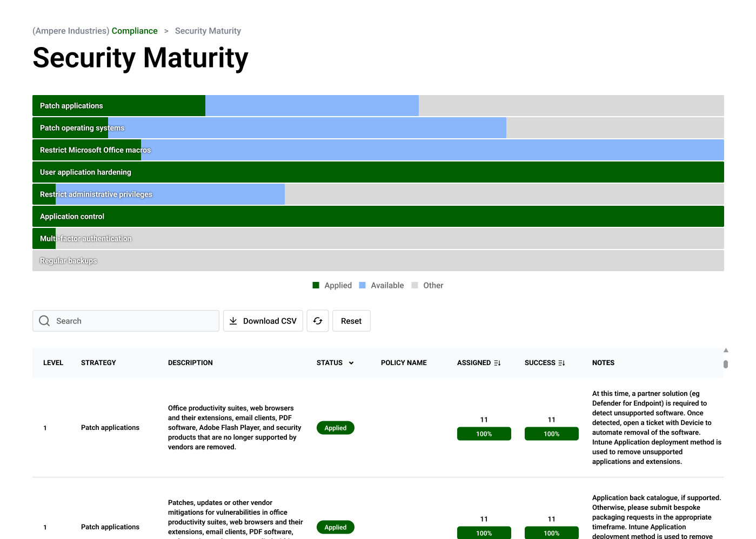Click the magnifier icon in search box
756x539 pixels.
[x=44, y=321]
